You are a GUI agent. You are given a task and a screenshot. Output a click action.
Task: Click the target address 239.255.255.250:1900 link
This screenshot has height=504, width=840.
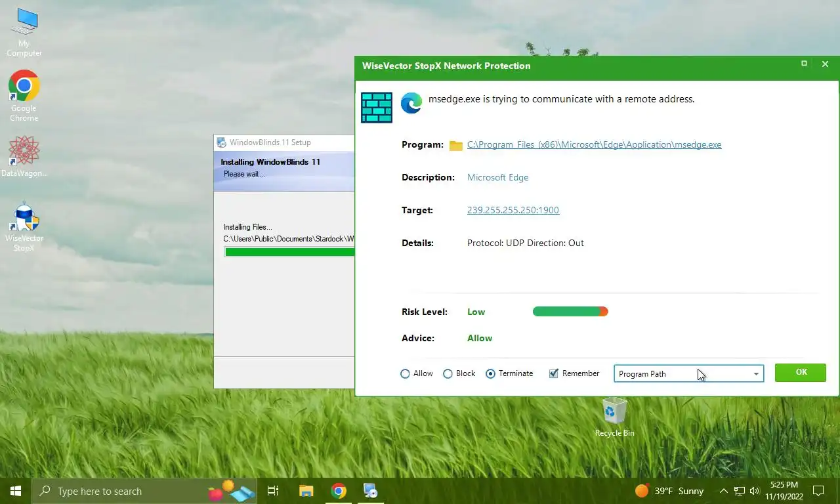pyautogui.click(x=513, y=210)
